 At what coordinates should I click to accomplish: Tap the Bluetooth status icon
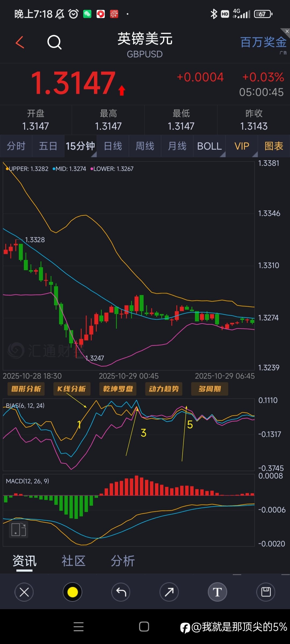pyautogui.click(x=214, y=14)
